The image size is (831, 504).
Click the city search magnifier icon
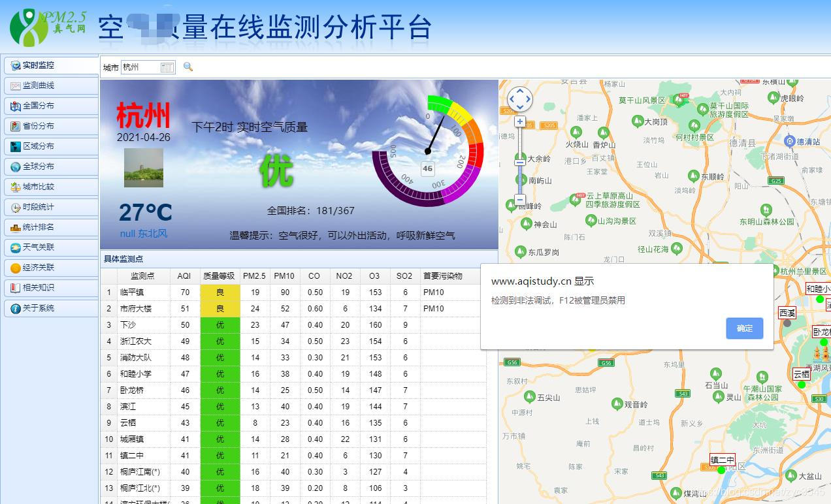188,67
